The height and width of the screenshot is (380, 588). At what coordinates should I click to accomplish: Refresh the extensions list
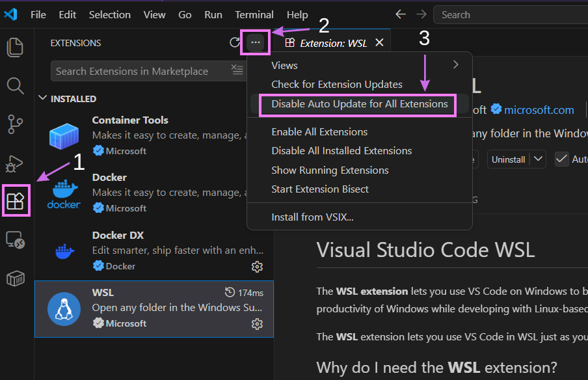(235, 42)
